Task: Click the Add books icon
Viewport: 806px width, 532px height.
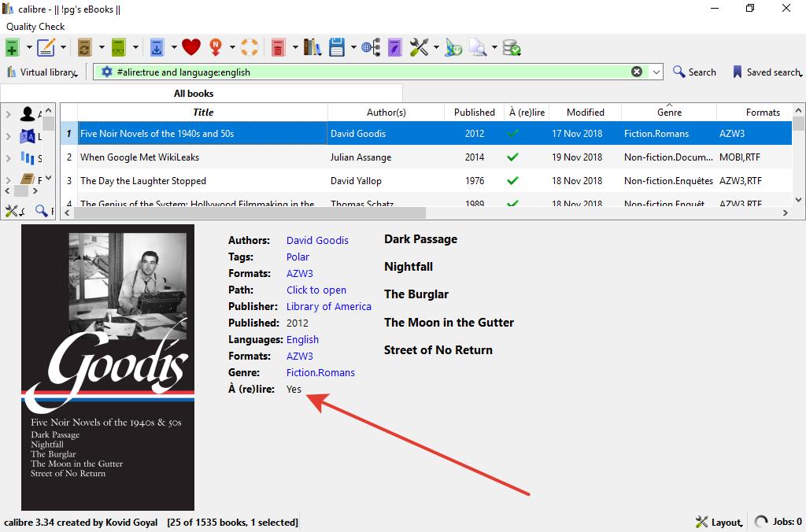Action: (13, 48)
